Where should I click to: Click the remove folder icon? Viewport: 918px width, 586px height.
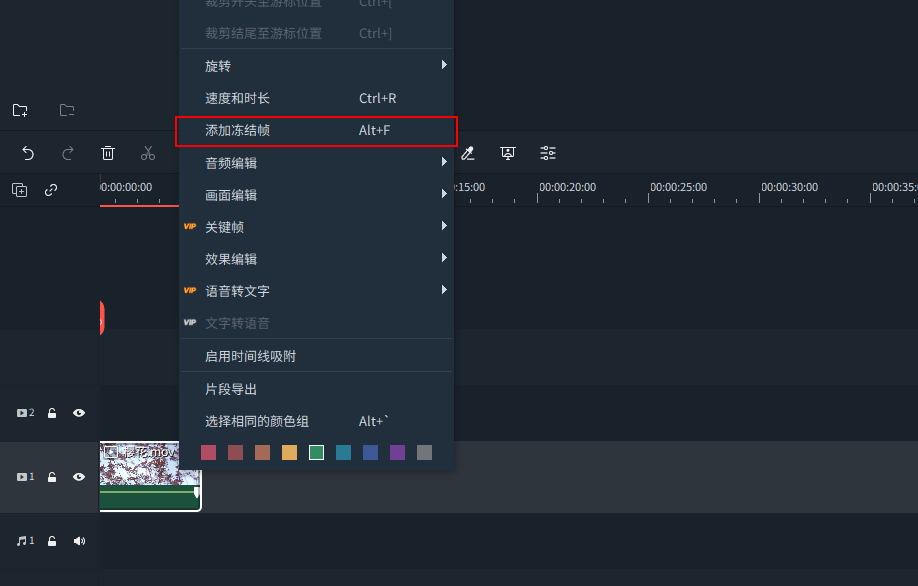tap(67, 110)
